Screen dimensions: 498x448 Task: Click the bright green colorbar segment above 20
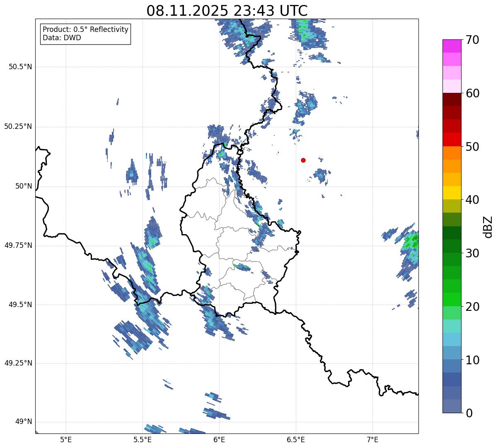pos(452,300)
